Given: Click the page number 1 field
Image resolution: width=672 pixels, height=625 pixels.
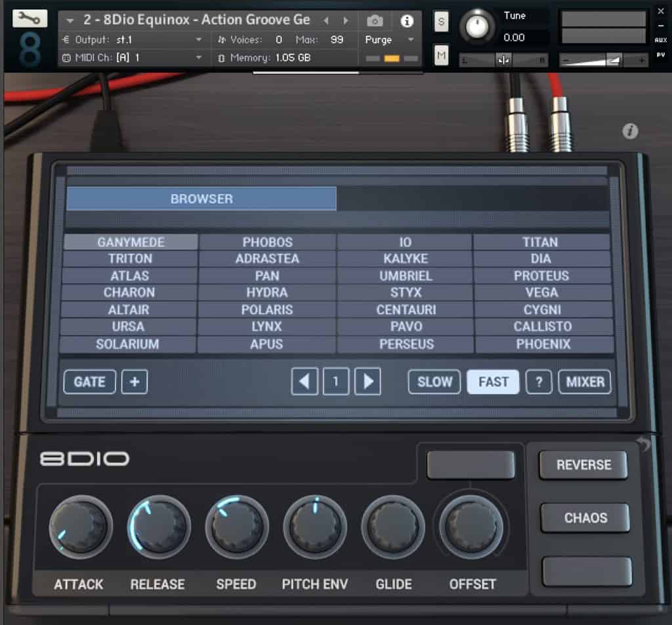Looking at the screenshot, I should point(335,381).
